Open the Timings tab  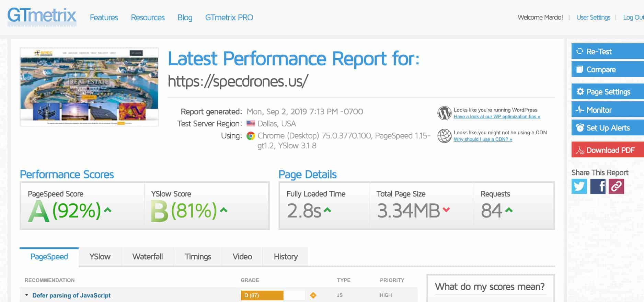tap(198, 257)
